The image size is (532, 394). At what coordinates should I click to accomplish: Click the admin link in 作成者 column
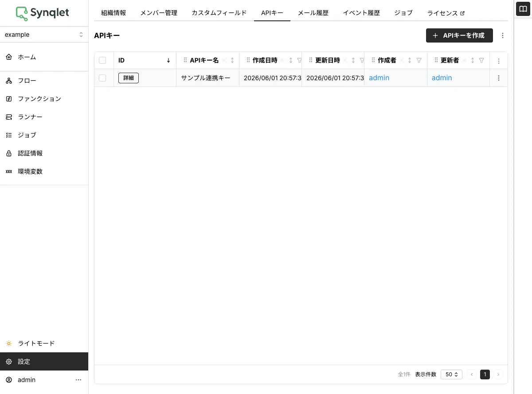[379, 78]
